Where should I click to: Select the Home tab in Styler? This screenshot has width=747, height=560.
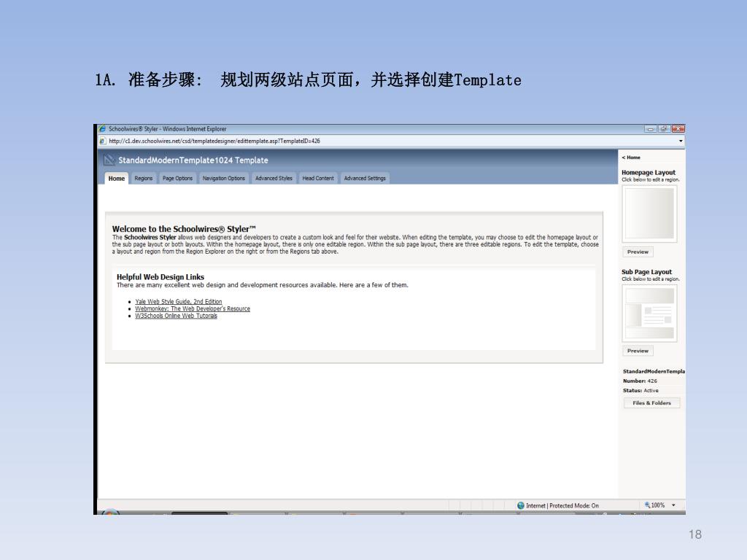[x=116, y=178]
